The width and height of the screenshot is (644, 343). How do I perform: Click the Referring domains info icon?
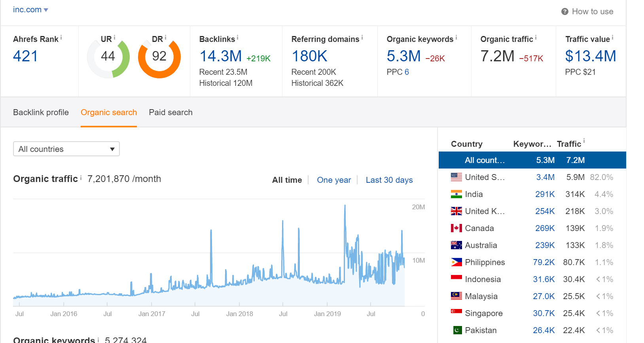(x=362, y=38)
